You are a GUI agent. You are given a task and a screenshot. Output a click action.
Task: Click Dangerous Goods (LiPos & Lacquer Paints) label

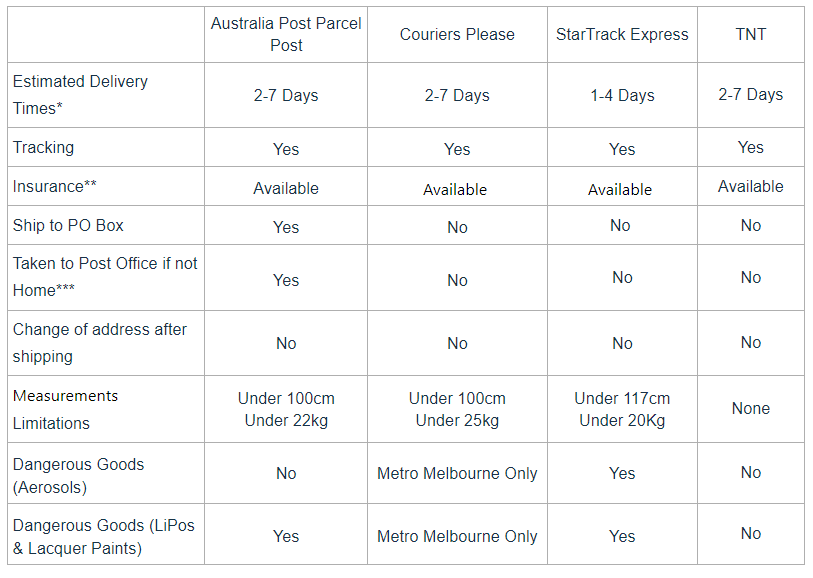point(104,534)
